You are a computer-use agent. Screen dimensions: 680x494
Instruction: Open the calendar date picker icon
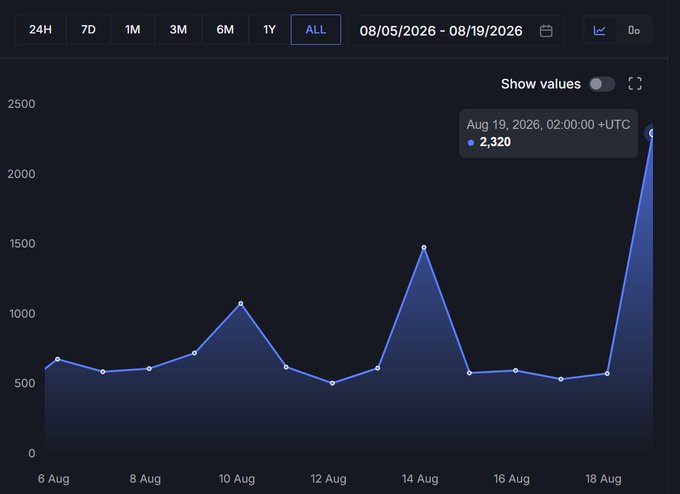[546, 31]
